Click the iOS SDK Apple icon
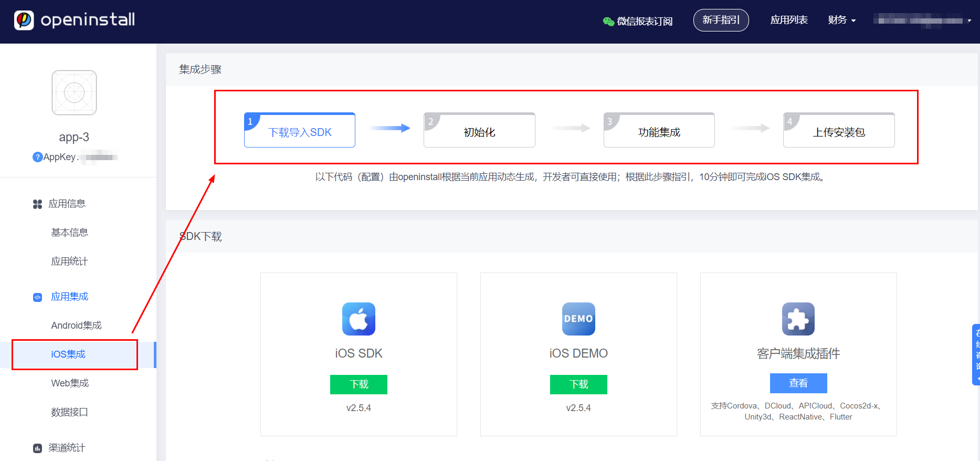Screen dimensions: 980x461 click(x=359, y=319)
